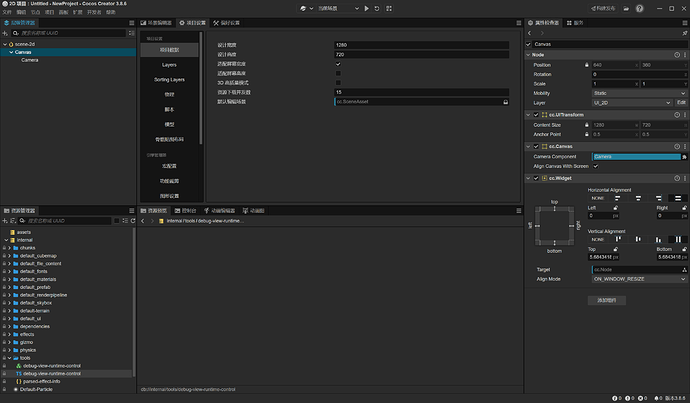This screenshot has width=690, height=403.
Task: Open the help question-mark icon
Action: [639, 8]
